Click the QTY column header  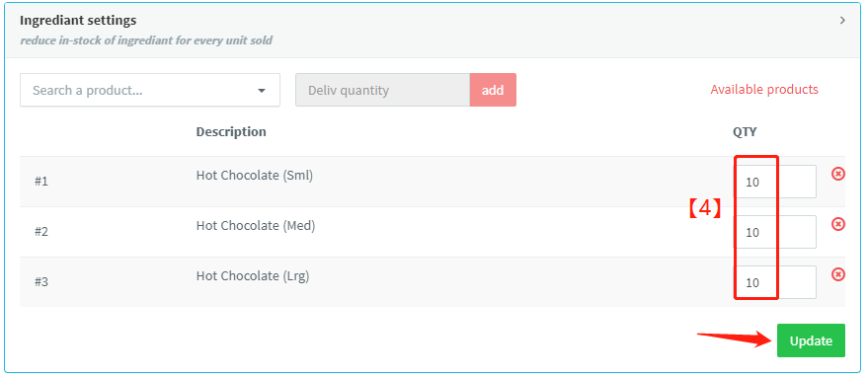pos(745,131)
